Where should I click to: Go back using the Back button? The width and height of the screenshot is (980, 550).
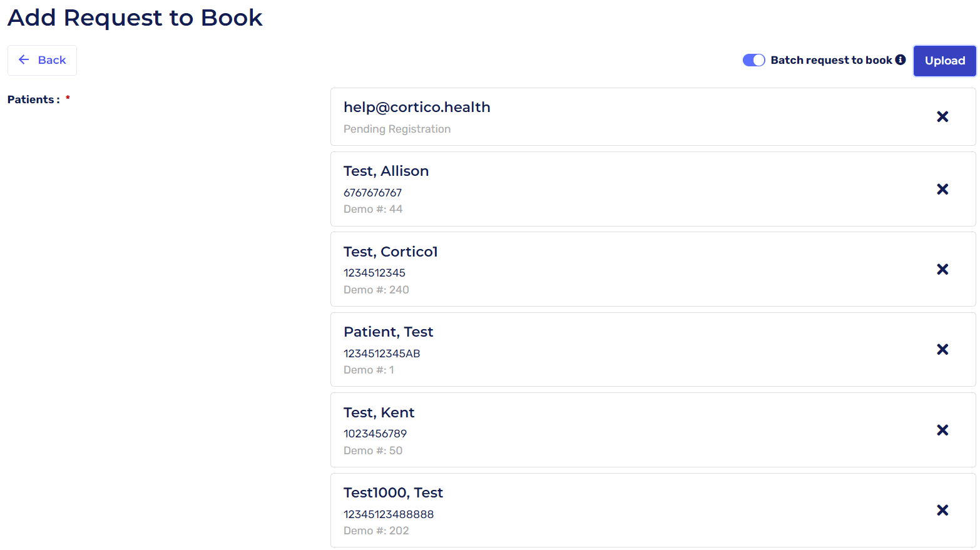[x=43, y=60]
